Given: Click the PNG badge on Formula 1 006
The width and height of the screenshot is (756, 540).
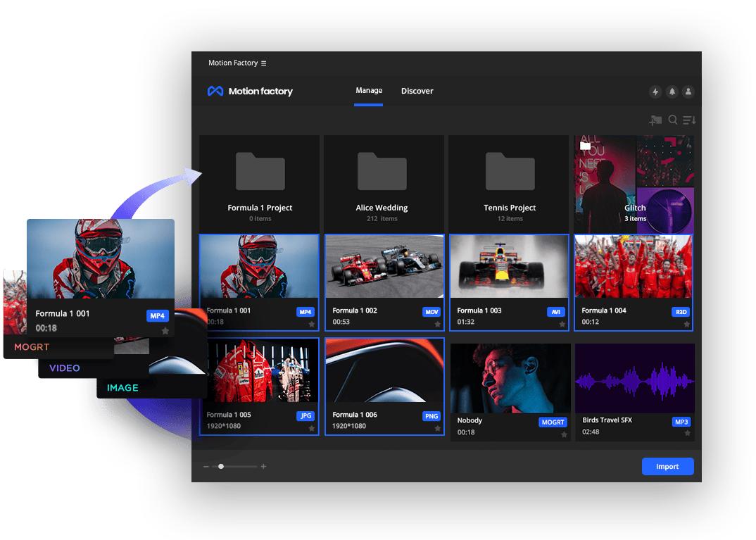Looking at the screenshot, I should tap(431, 416).
